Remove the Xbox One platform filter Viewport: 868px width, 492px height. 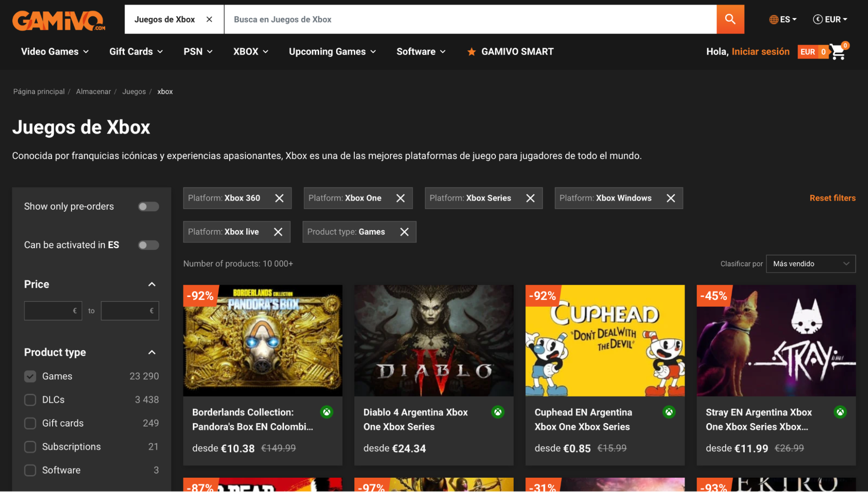[x=400, y=198]
